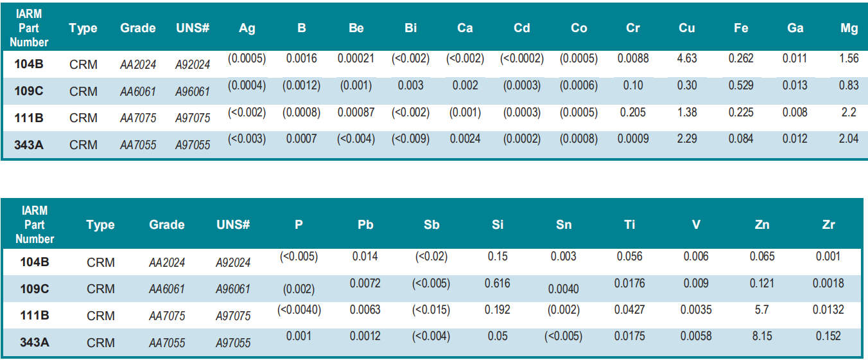Select the 0.616 silicon value

(497, 283)
